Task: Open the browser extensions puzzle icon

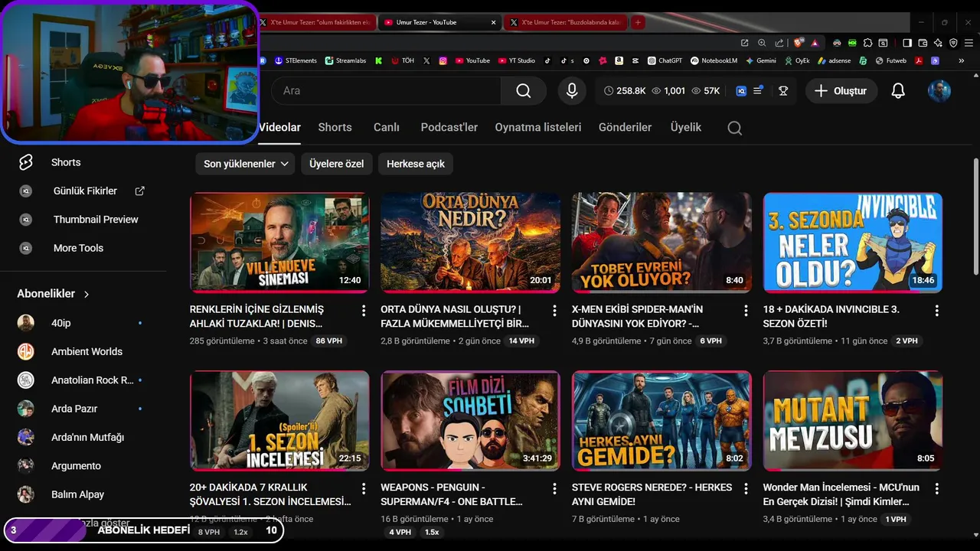Action: tap(867, 43)
